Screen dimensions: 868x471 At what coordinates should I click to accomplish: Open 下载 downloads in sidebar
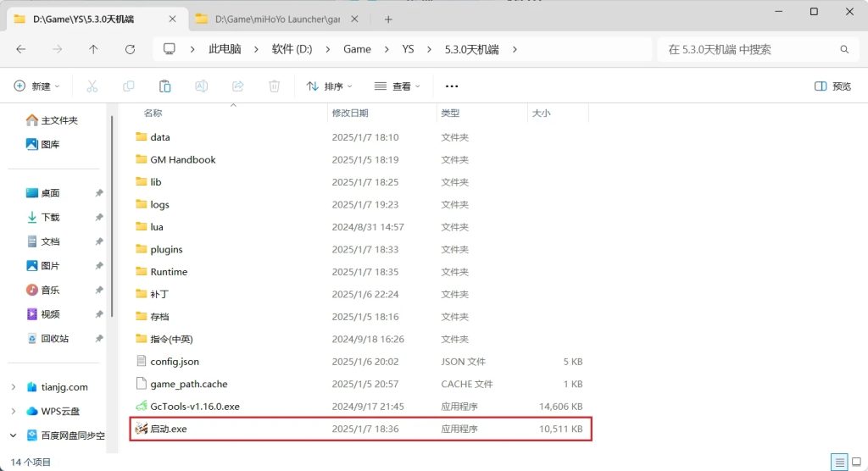[x=43, y=217]
